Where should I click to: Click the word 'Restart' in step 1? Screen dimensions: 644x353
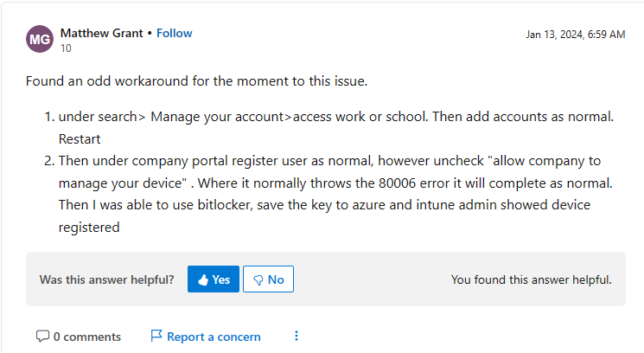(x=80, y=139)
